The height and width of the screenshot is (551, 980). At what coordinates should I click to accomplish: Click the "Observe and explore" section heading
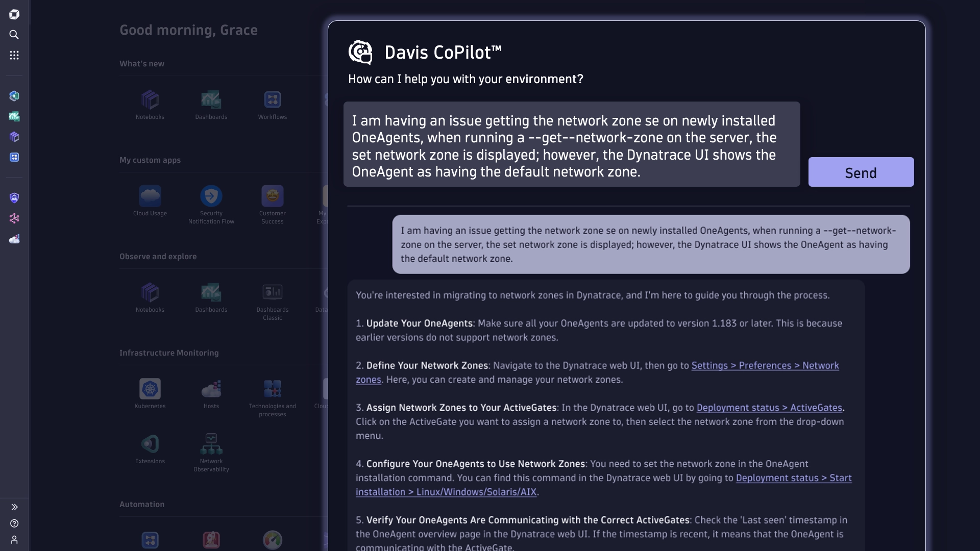(158, 257)
